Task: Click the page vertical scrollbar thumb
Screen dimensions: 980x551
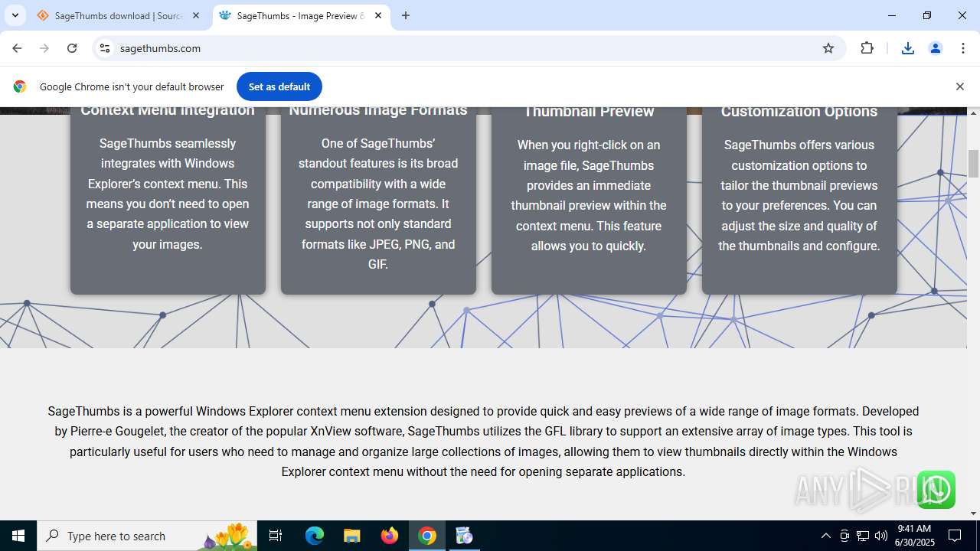Action: point(974,163)
